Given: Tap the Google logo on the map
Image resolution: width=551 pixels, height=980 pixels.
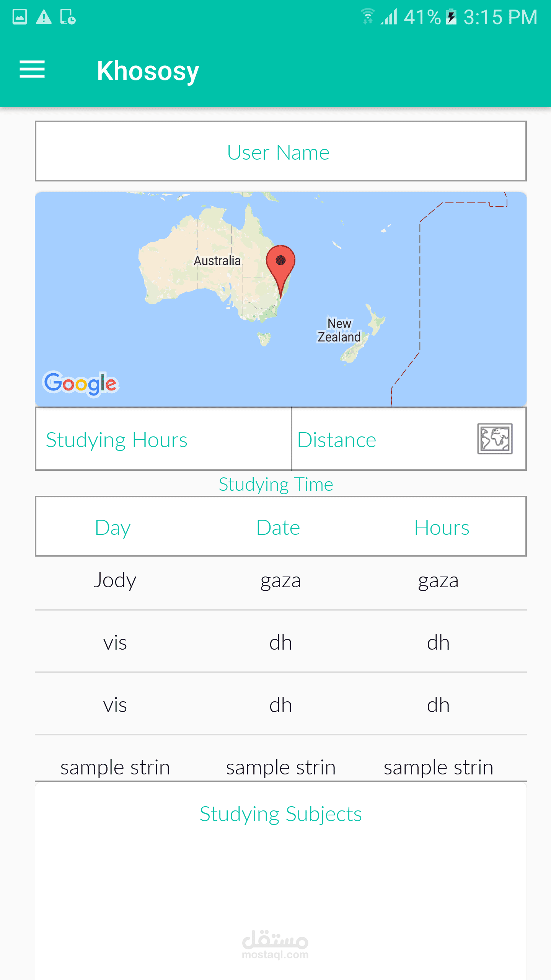Looking at the screenshot, I should 80,384.
